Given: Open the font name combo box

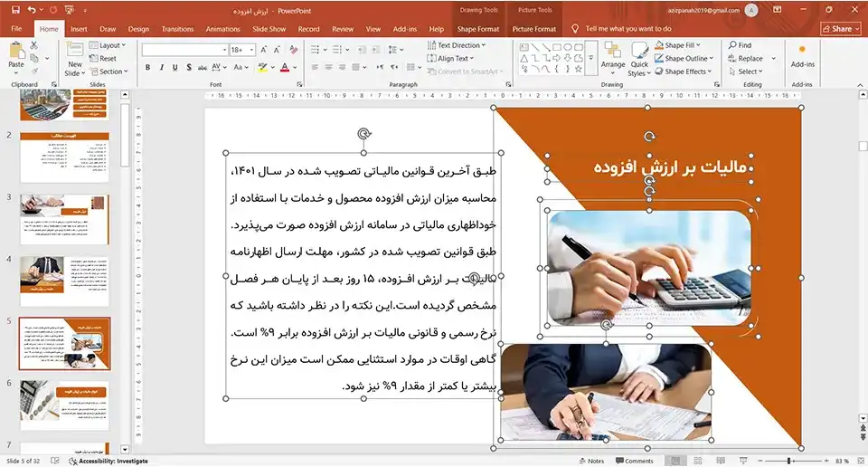Looking at the screenshot, I should pyautogui.click(x=185, y=50).
